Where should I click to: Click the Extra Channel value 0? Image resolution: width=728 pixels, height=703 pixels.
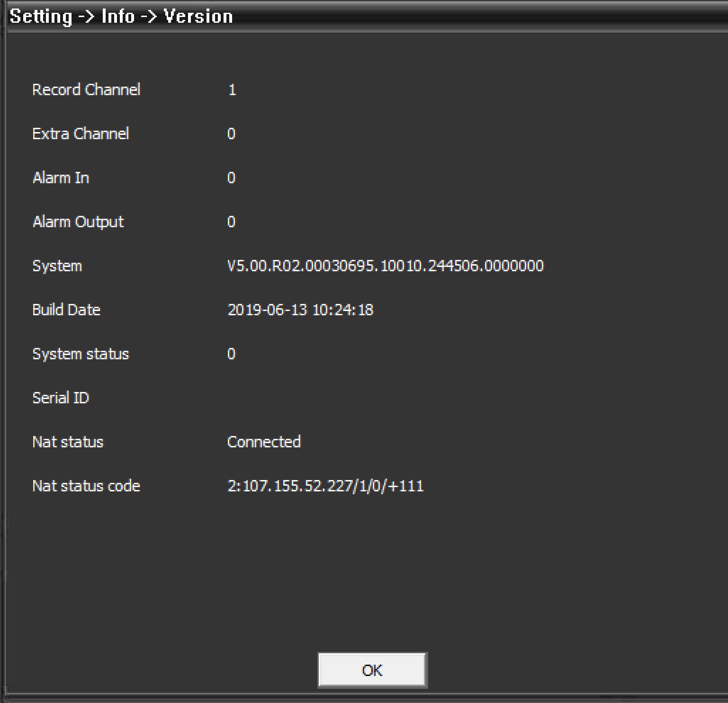click(231, 134)
